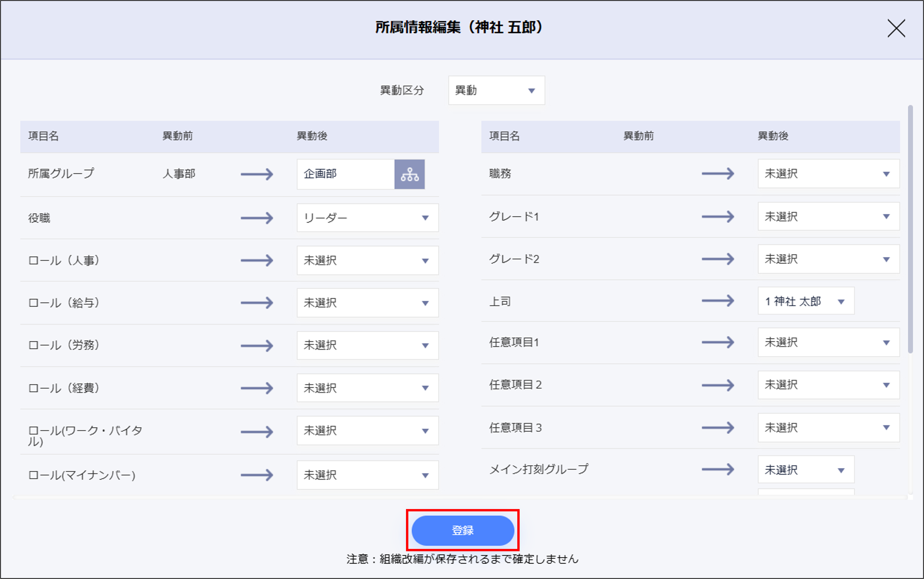Open the ロール(マイナンバー) dropdown
This screenshot has height=579, width=924.
(x=367, y=475)
